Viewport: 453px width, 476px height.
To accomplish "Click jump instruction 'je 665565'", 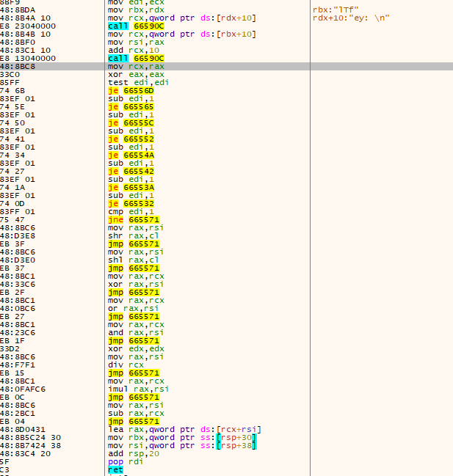I will click(131, 107).
